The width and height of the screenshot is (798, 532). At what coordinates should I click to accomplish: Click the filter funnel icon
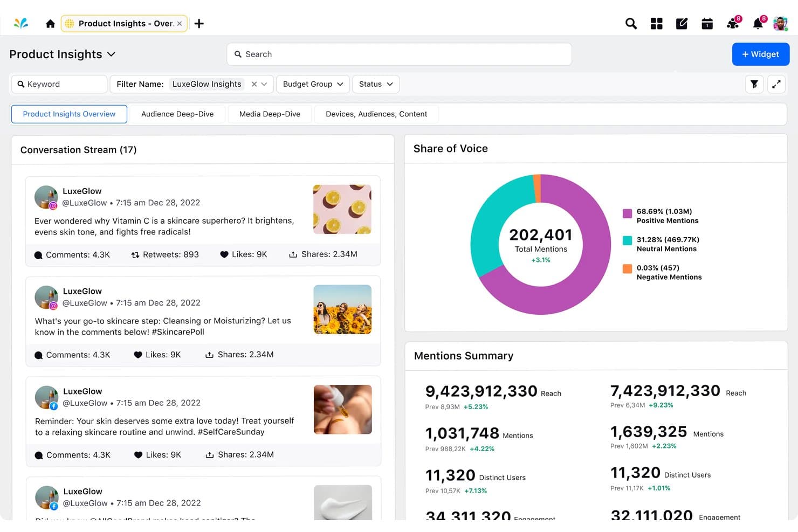pos(754,84)
